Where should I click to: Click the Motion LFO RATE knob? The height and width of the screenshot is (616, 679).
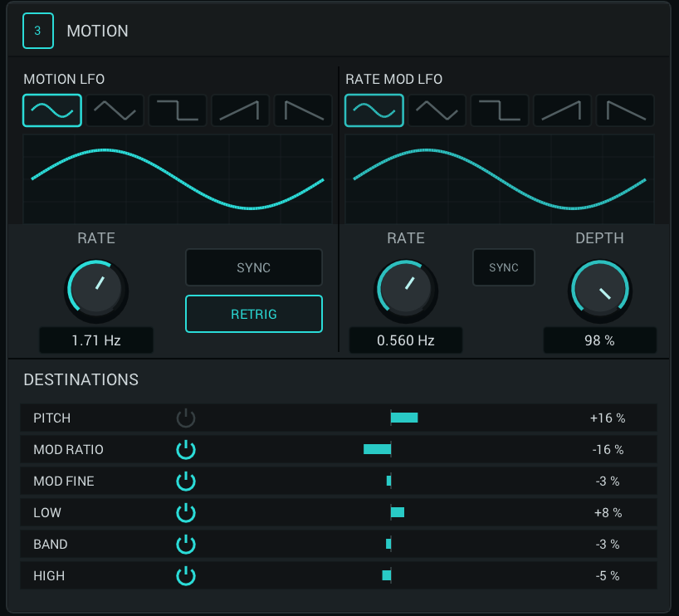tap(96, 291)
